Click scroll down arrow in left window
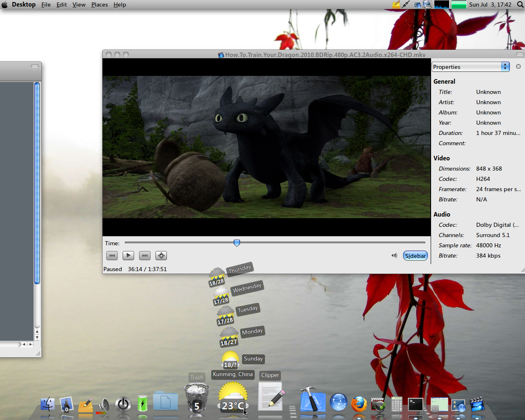The width and height of the screenshot is (525, 420). pos(37,338)
